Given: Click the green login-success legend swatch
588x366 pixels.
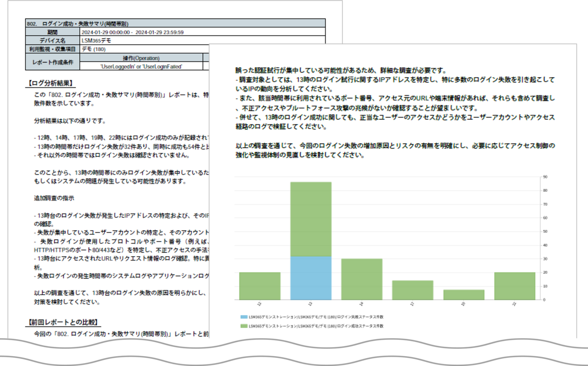Looking at the screenshot, I should (x=244, y=326).
